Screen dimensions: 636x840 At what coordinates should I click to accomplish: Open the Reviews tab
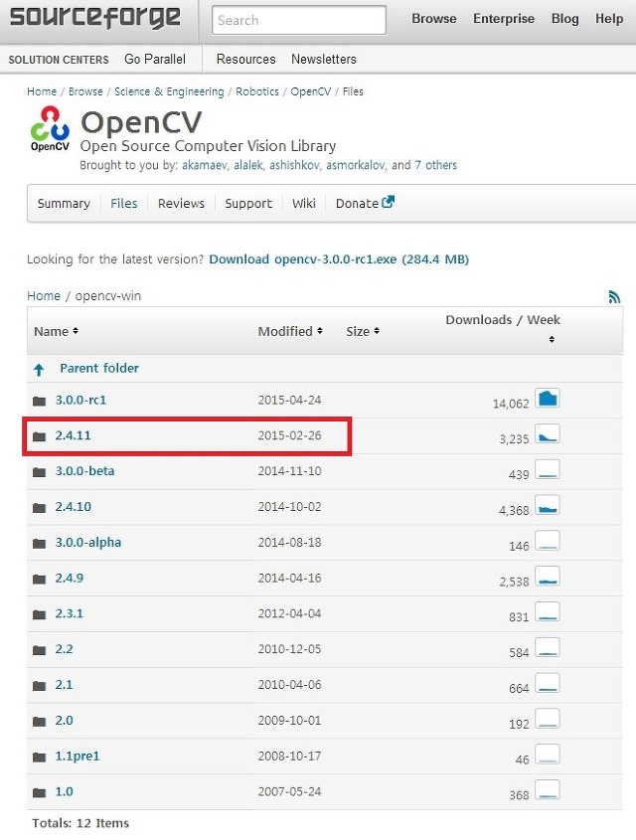tap(181, 204)
